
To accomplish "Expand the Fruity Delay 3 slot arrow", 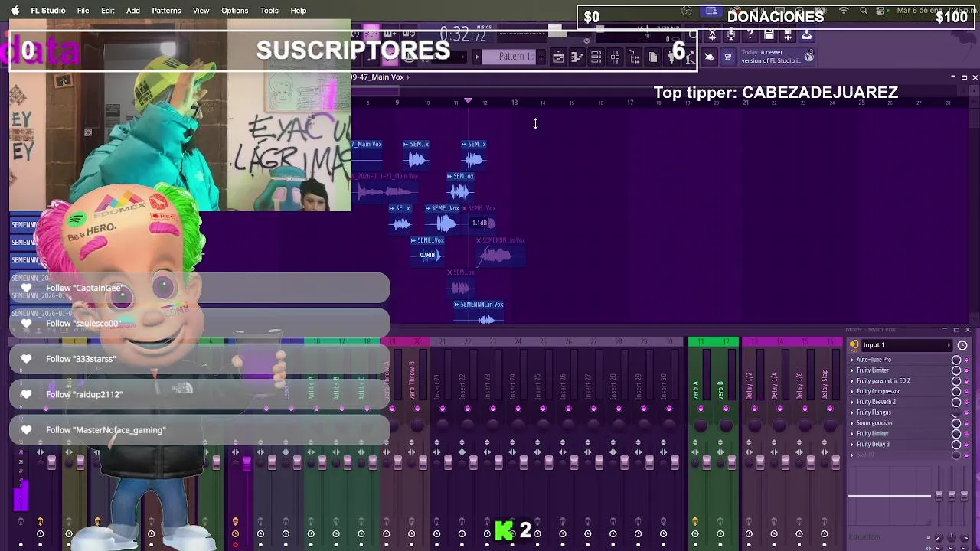I will tap(851, 444).
